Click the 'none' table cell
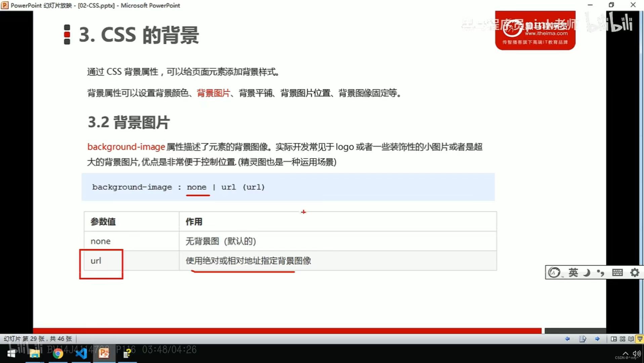This screenshot has width=644, height=363. [131, 241]
